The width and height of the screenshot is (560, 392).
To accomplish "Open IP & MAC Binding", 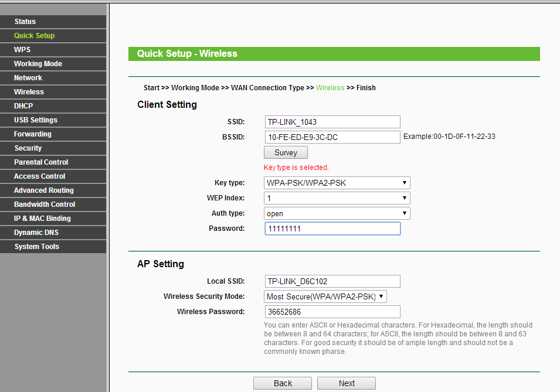I will coord(53,218).
